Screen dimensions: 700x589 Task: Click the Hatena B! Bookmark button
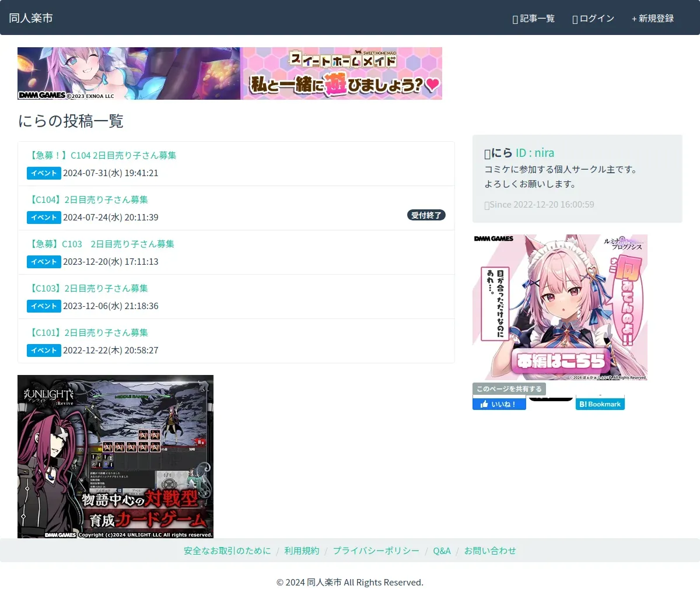point(600,404)
